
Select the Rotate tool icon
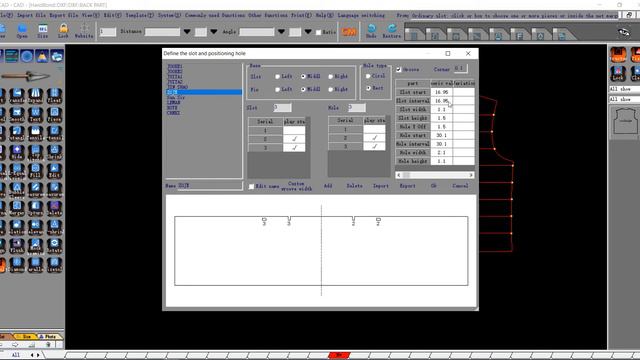pos(54,245)
